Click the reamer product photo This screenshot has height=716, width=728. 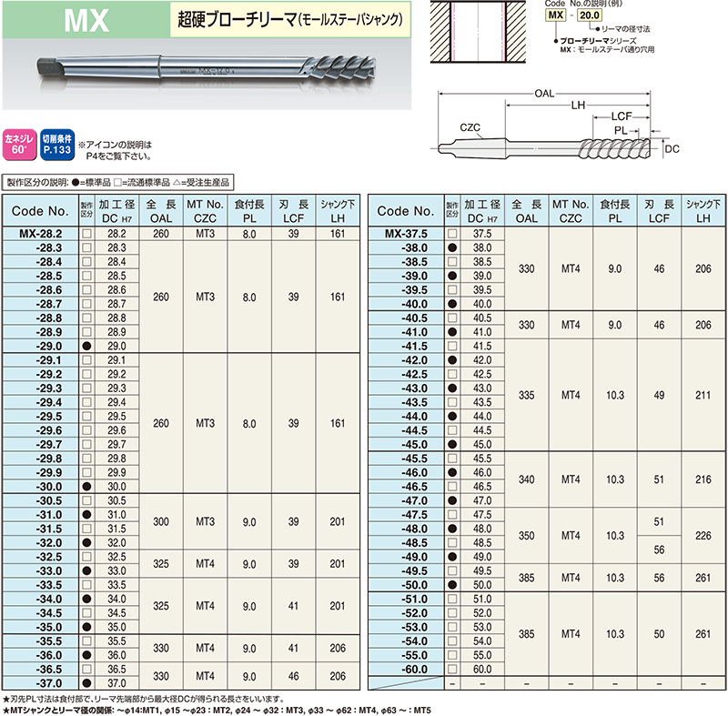(x=205, y=67)
